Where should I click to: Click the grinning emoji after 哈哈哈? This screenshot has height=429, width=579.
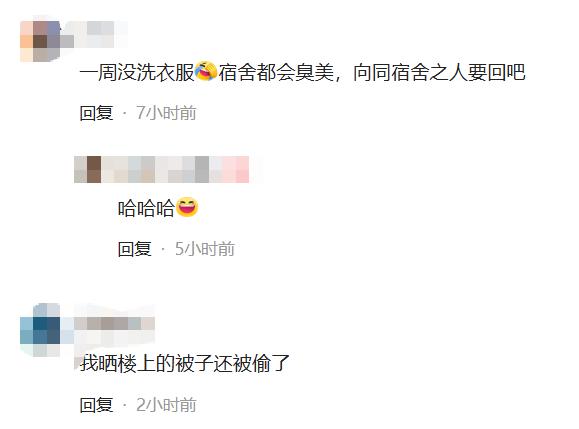(187, 208)
